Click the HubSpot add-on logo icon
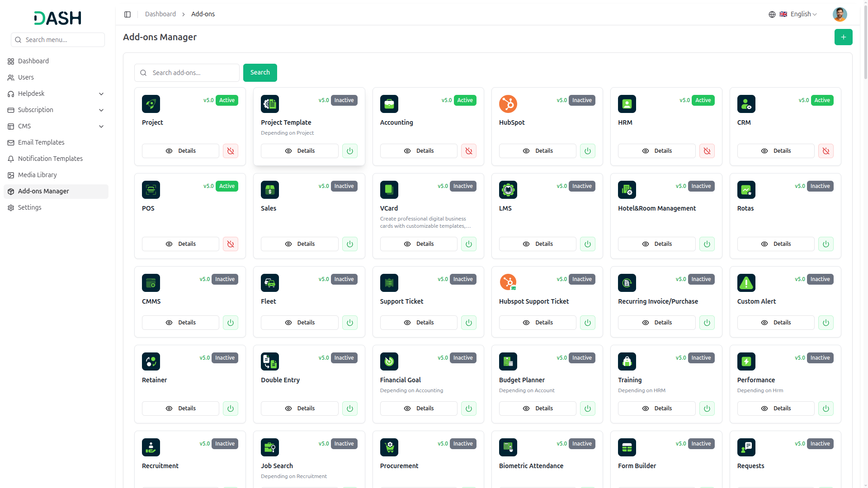Viewport: 868px width, 488px height. pyautogui.click(x=508, y=104)
